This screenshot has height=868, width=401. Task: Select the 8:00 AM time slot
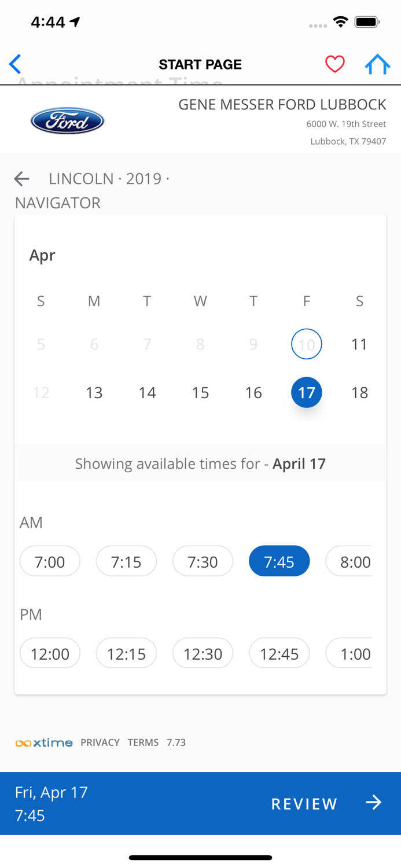pos(349,561)
